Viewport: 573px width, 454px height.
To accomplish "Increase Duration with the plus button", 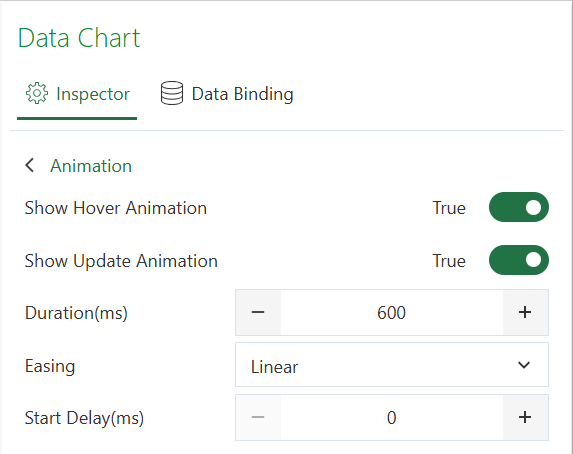I will coord(525,313).
